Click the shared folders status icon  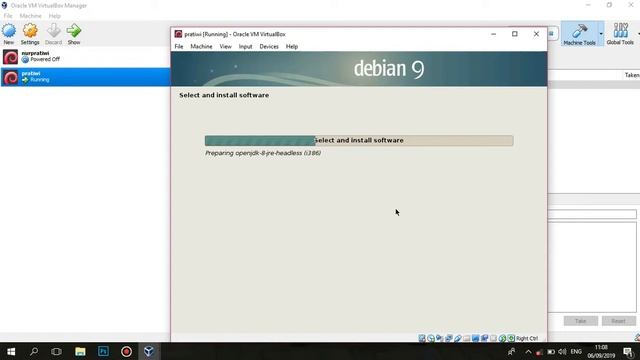click(x=467, y=338)
